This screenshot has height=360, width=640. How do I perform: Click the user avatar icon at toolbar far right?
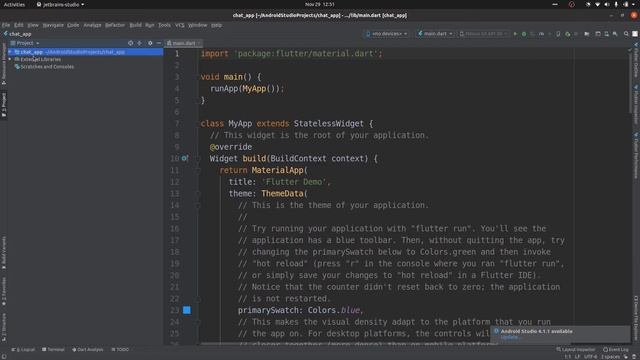click(635, 34)
